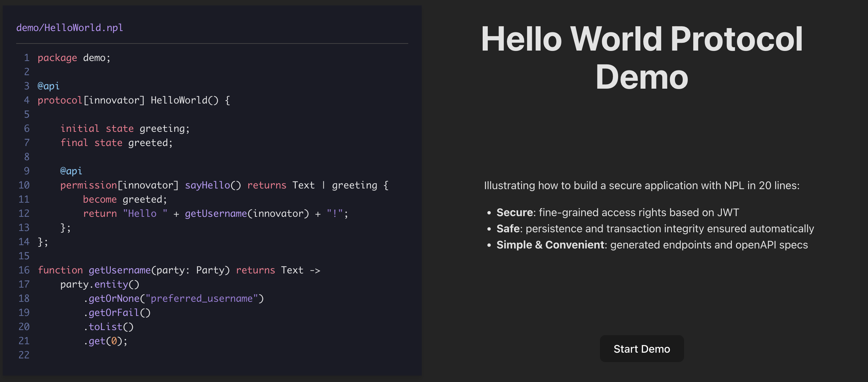Click 'party.entity()' on line 17
This screenshot has width=868, height=382.
click(100, 284)
